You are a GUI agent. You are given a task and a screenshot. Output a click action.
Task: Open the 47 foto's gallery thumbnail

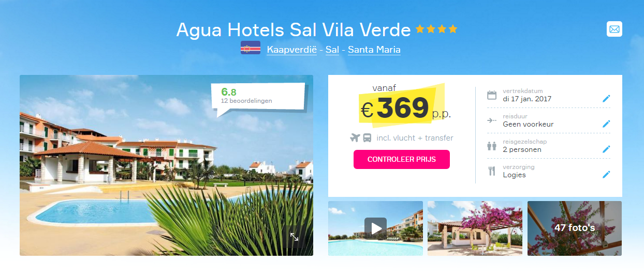point(575,228)
